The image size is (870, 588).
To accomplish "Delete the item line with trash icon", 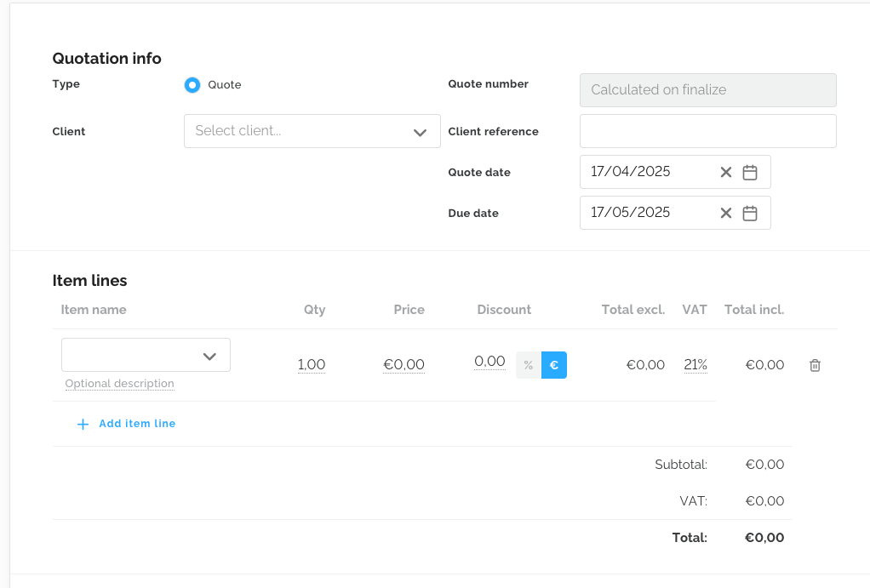I will (x=815, y=365).
